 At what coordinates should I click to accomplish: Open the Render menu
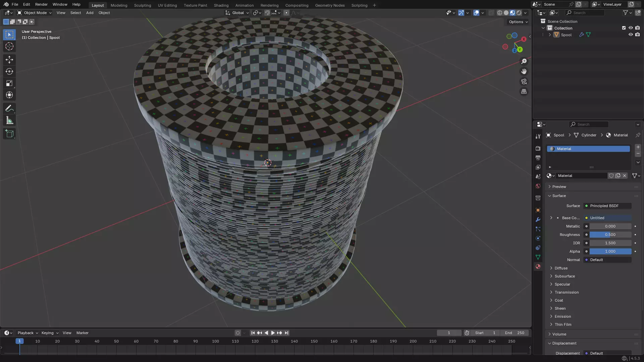[x=41, y=4]
